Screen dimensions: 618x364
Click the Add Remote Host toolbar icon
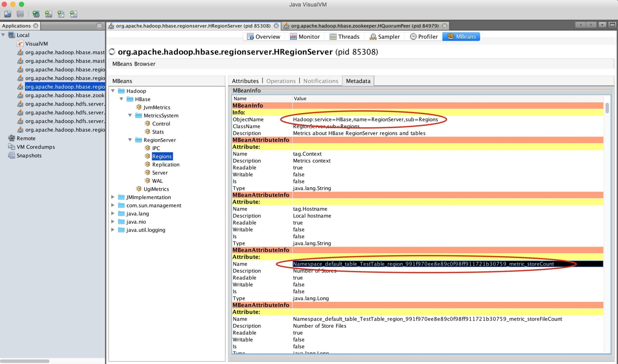[36, 14]
